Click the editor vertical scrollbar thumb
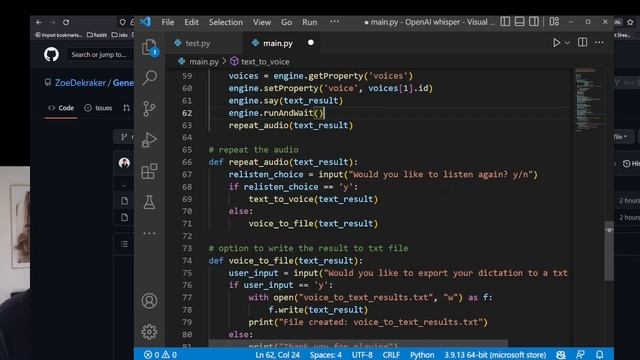The image size is (640, 360). click(x=609, y=251)
